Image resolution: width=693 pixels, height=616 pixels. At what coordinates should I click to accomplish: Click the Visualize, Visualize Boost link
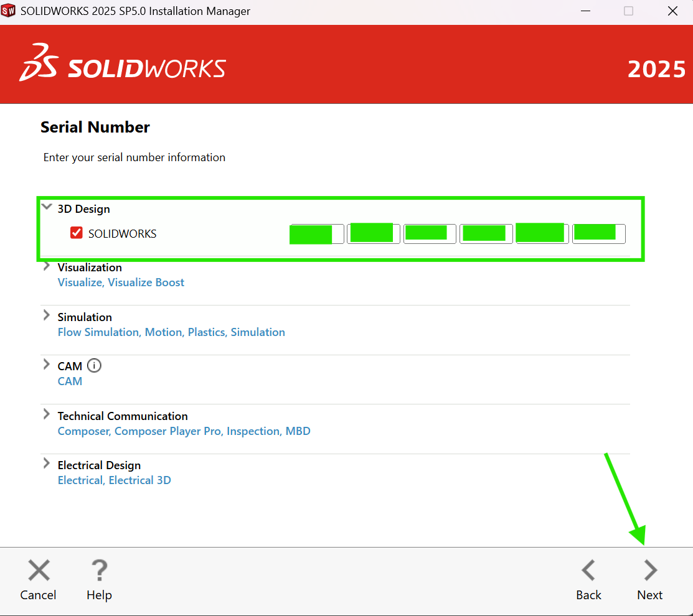tap(121, 282)
